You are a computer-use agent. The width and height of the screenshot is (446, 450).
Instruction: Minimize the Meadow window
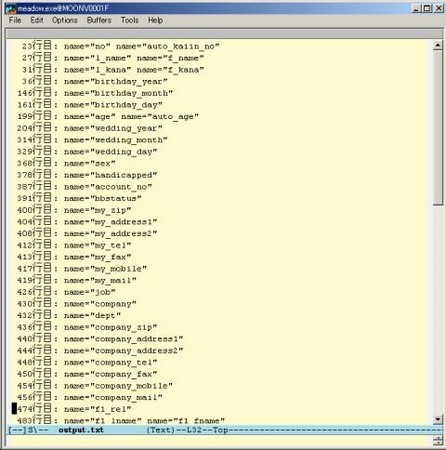416,8
